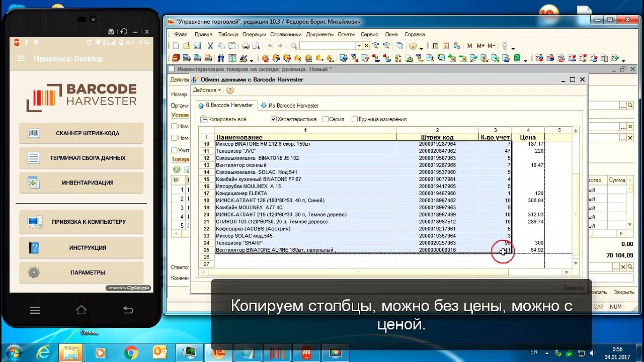
Task: Open the calculator toolbar icon
Action: [x=435, y=46]
